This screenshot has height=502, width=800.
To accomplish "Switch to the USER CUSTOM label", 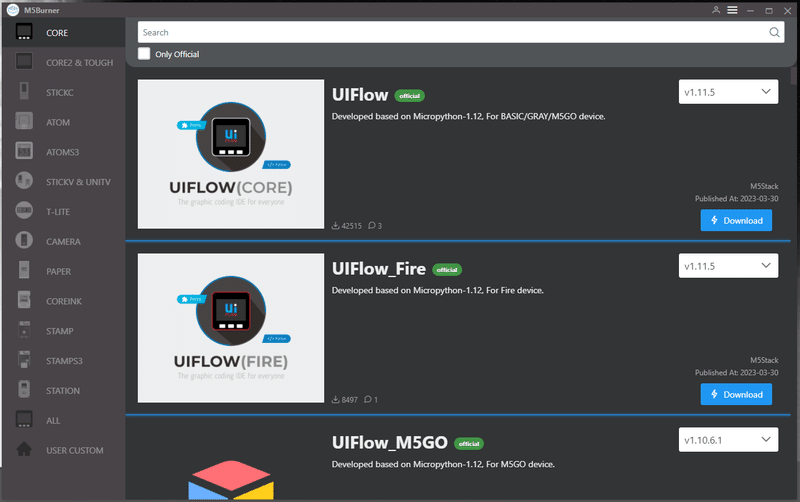I will [74, 450].
